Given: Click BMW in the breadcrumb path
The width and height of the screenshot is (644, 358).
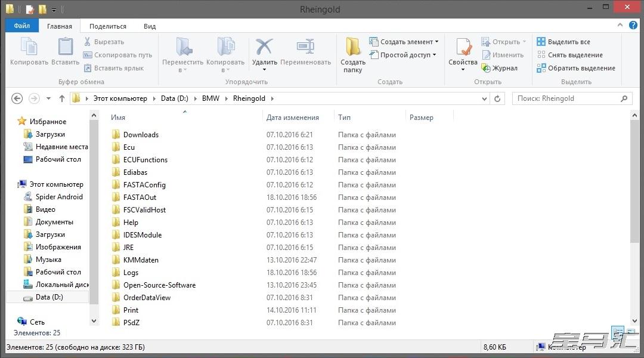Looking at the screenshot, I should 210,98.
